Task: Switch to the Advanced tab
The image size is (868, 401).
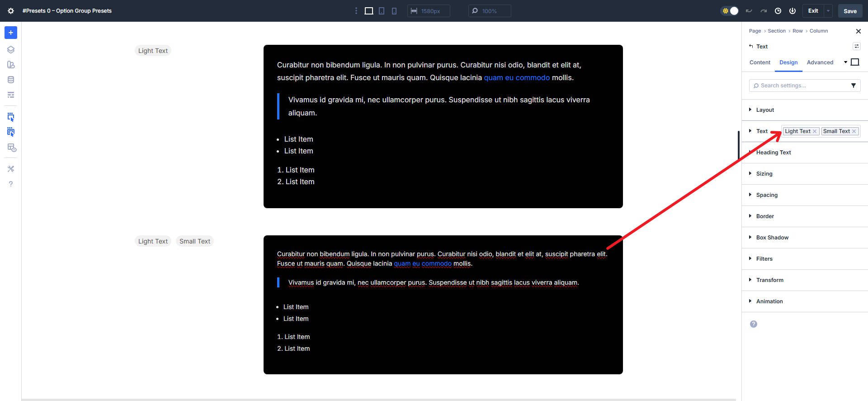Action: pyautogui.click(x=820, y=62)
